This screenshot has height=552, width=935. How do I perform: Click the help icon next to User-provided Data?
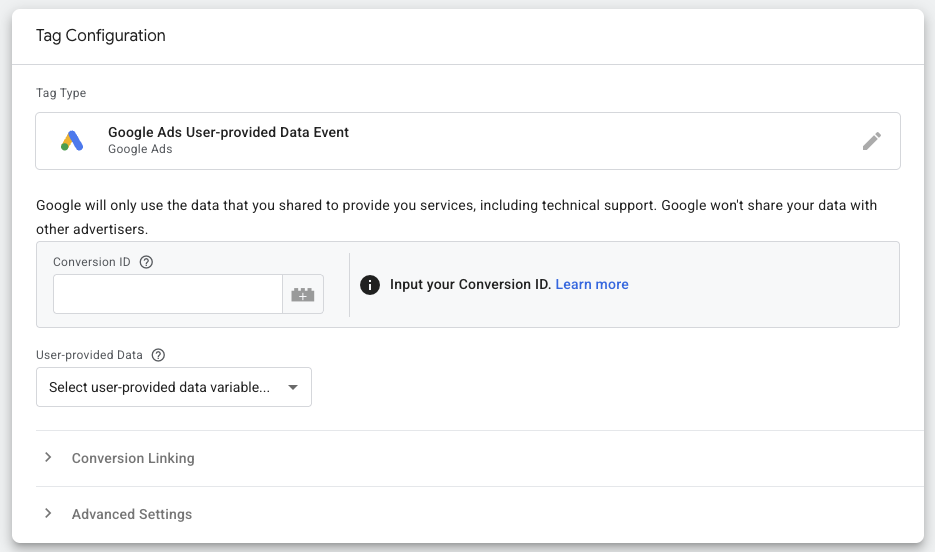pos(158,355)
